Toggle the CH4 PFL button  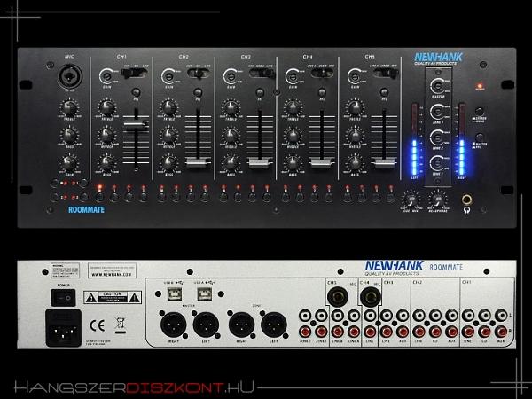pos(322,92)
